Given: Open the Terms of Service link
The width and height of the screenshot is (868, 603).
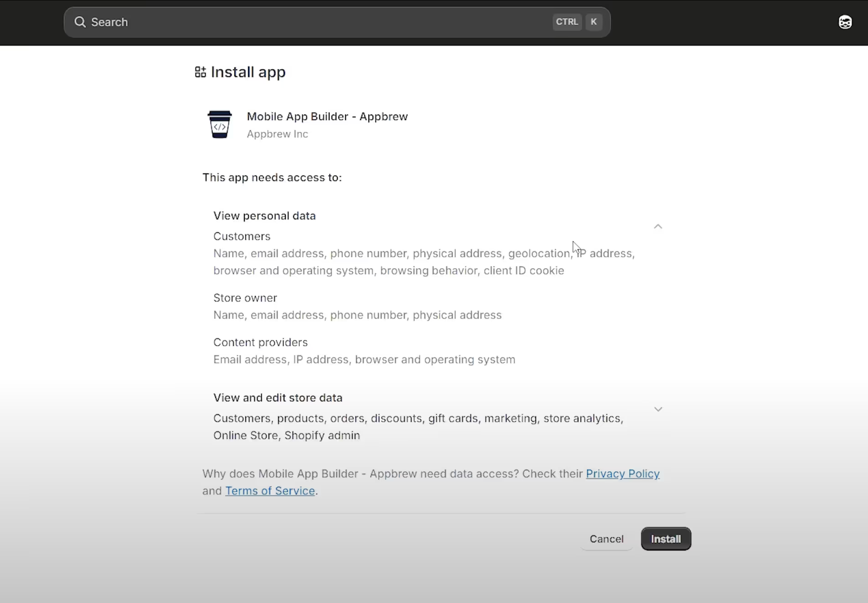Looking at the screenshot, I should click(x=270, y=491).
